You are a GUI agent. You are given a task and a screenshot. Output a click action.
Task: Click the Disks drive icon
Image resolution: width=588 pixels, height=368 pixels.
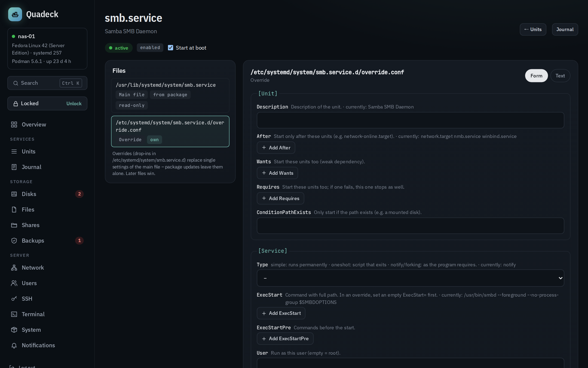14,194
